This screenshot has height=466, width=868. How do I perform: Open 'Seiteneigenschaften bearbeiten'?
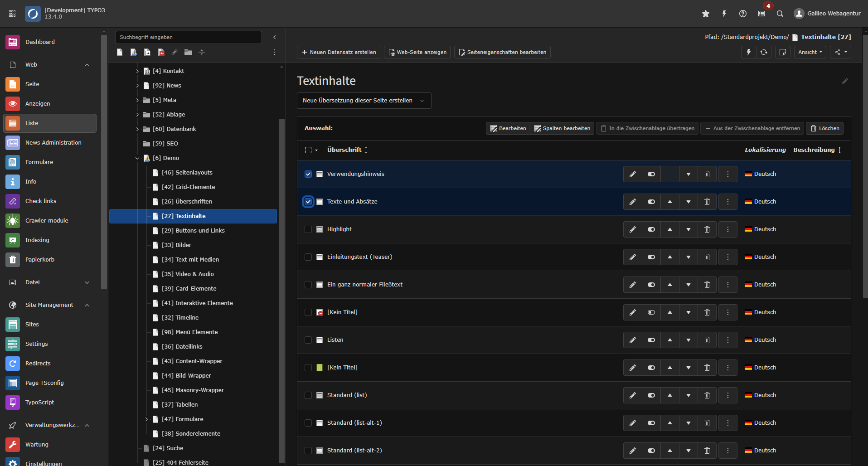502,52
